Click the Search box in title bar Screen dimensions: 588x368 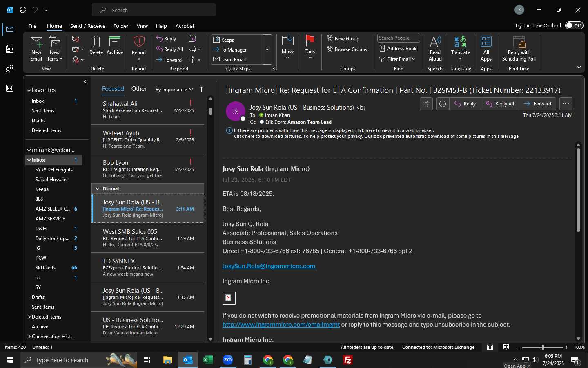pos(154,10)
